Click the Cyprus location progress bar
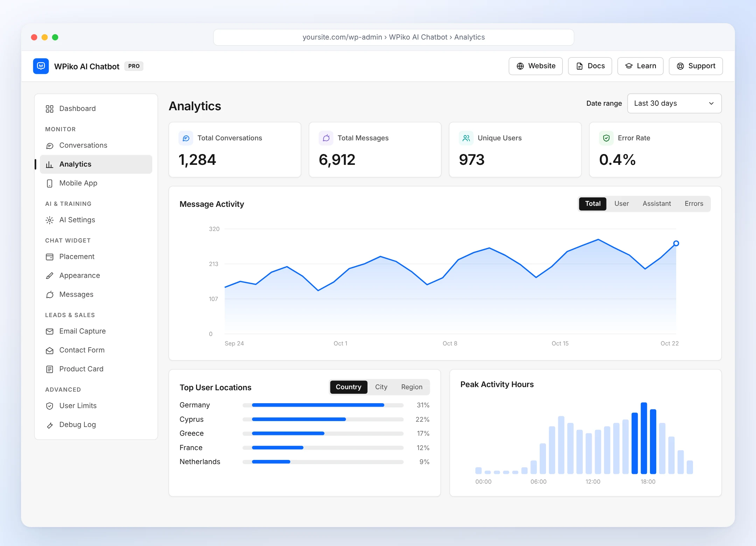 (323, 419)
